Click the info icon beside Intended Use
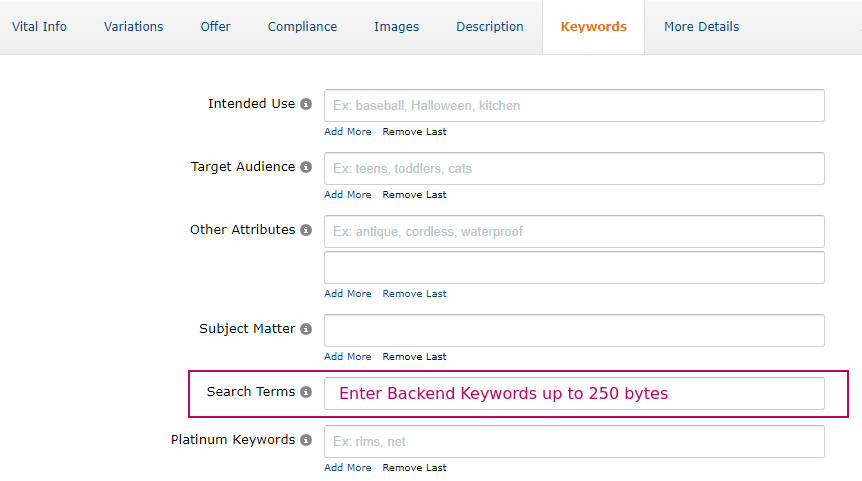Screen dimensions: 862x481 coord(306,104)
